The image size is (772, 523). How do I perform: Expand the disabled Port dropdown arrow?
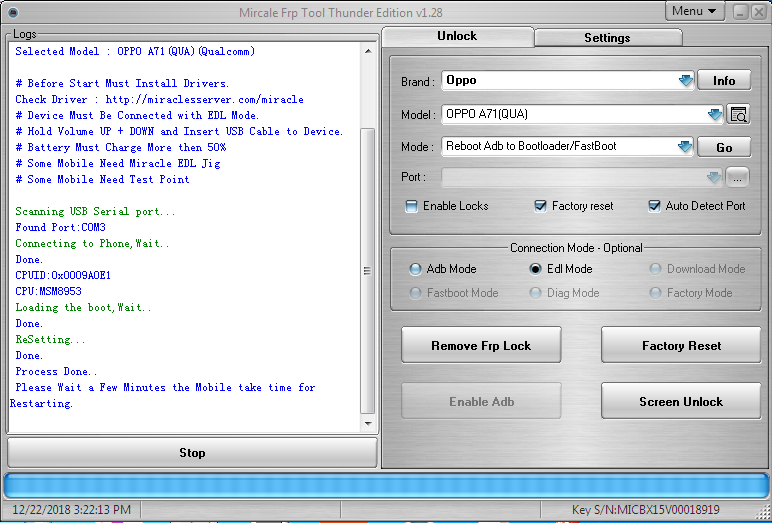coord(714,178)
